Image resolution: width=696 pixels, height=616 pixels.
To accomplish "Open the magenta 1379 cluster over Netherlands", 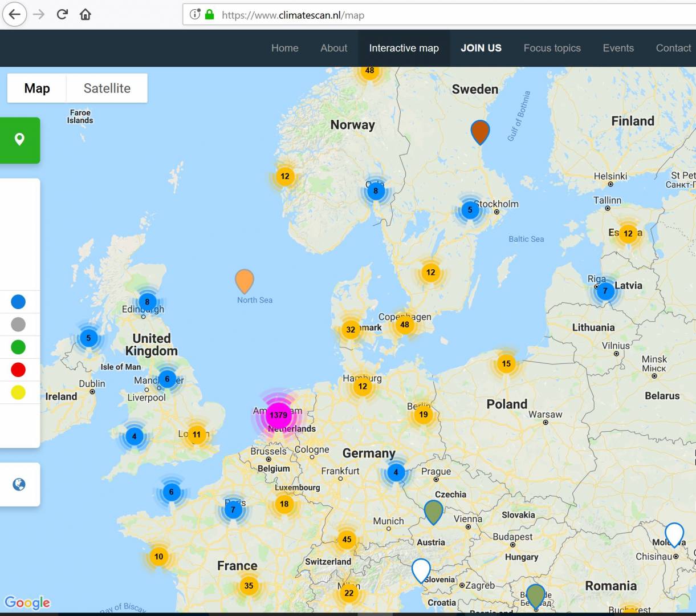I will [x=278, y=415].
